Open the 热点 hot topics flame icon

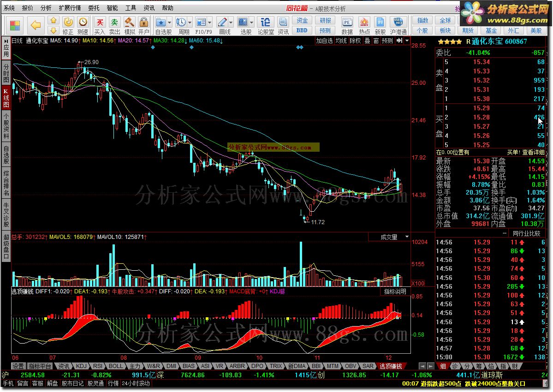[364, 25]
